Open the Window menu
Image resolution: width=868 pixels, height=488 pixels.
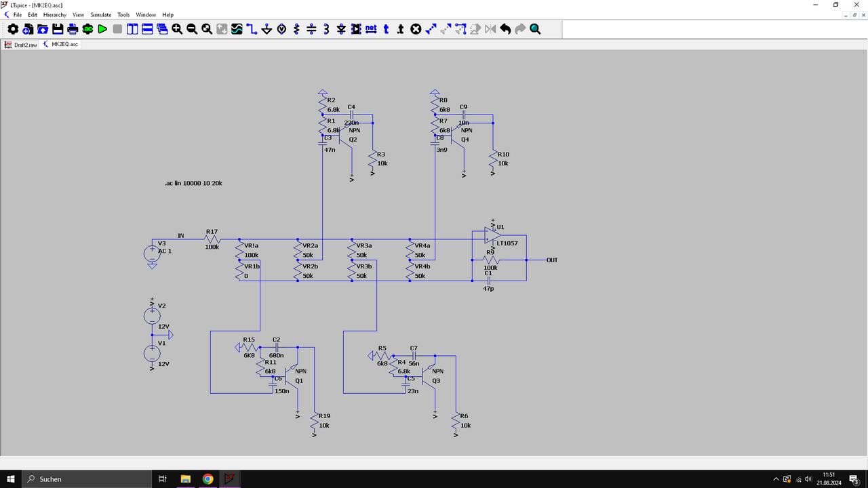(146, 14)
